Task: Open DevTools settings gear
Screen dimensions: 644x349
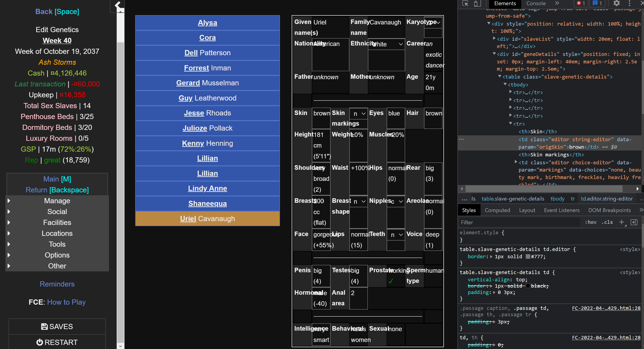Action: pos(616,3)
